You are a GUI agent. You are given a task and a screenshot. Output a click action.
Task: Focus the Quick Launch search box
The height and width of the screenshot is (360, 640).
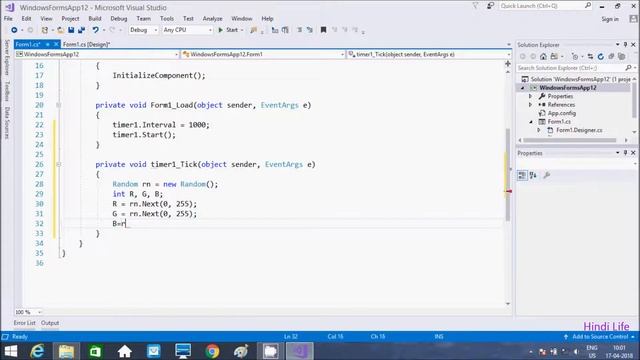point(541,6)
